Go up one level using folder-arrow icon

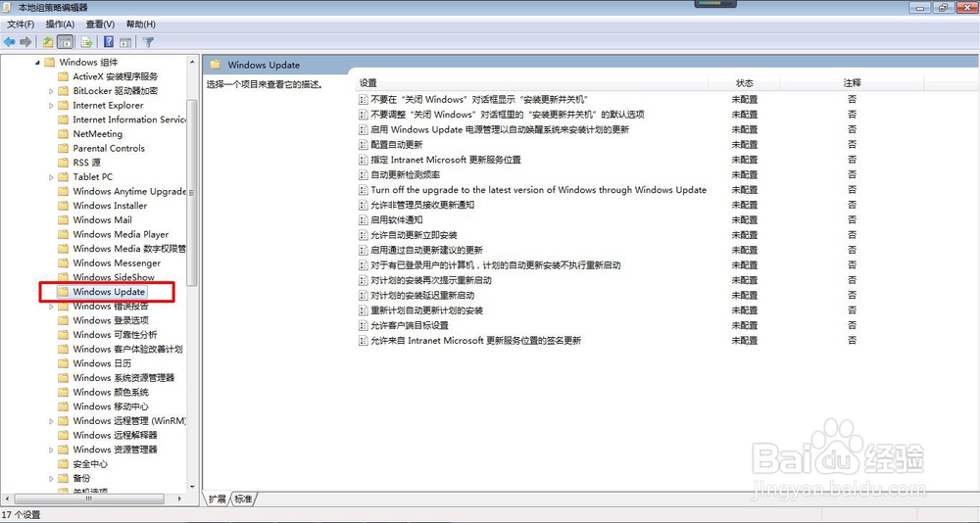pyautogui.click(x=48, y=42)
